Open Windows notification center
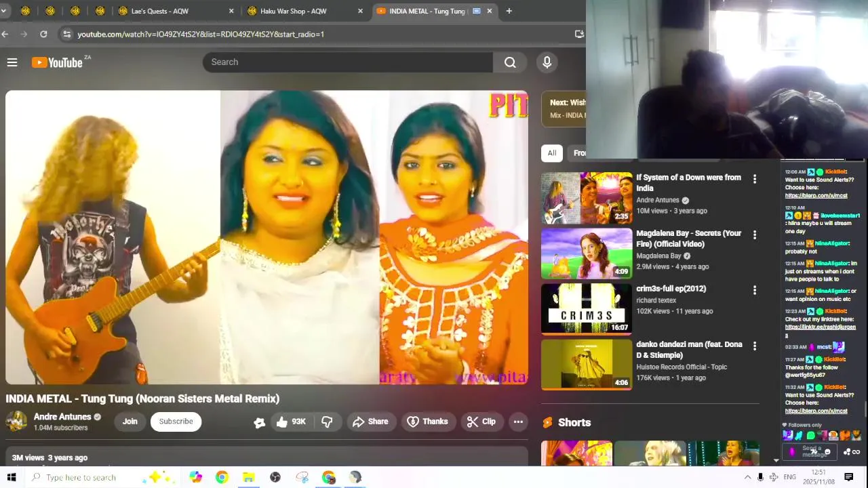868x488 pixels. (848, 477)
